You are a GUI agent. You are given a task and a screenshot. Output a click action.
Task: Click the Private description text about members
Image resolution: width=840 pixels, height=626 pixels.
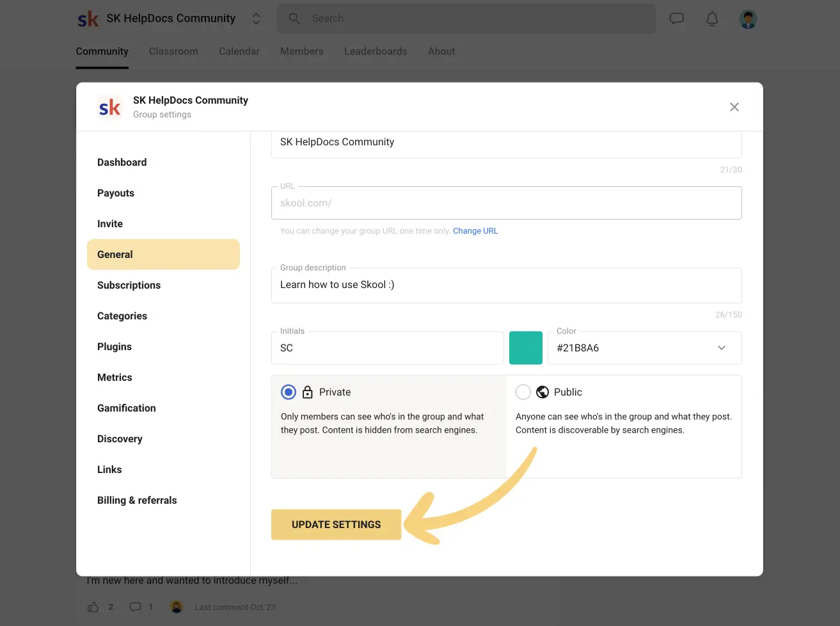click(x=383, y=423)
